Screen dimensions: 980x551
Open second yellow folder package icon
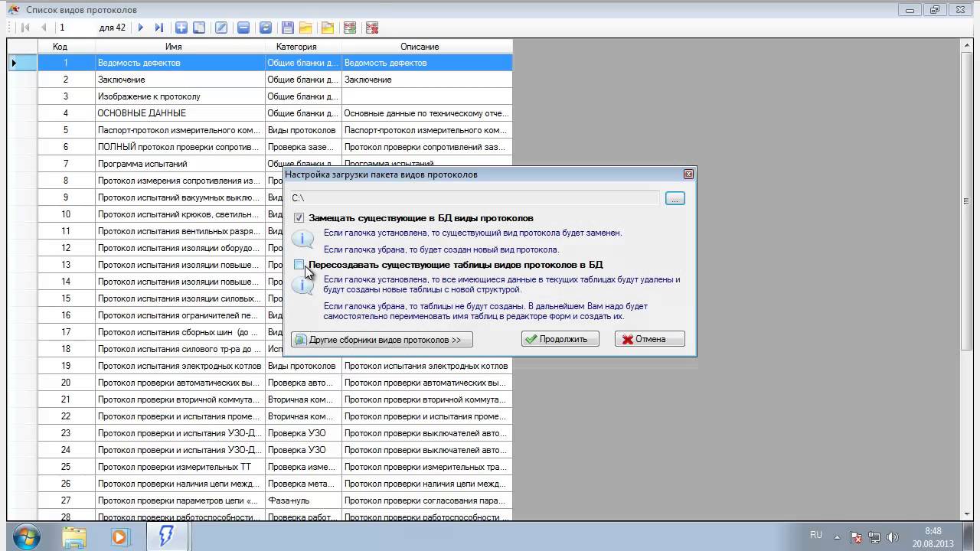tap(328, 28)
